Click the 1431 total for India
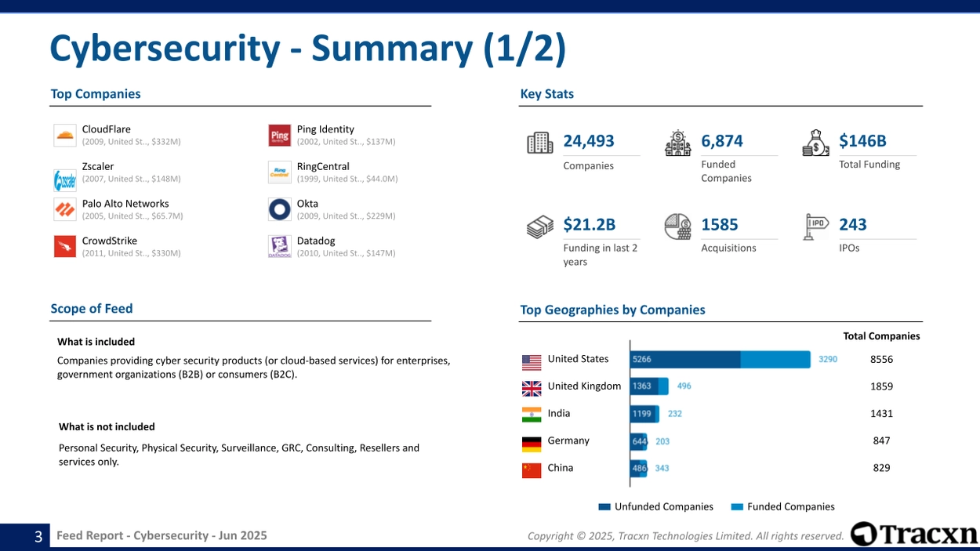This screenshot has width=980, height=551. 881,413
